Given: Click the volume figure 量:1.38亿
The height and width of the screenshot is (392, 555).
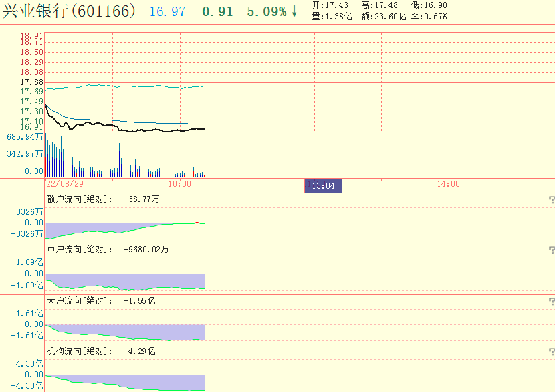Looking at the screenshot, I should 332,16.
